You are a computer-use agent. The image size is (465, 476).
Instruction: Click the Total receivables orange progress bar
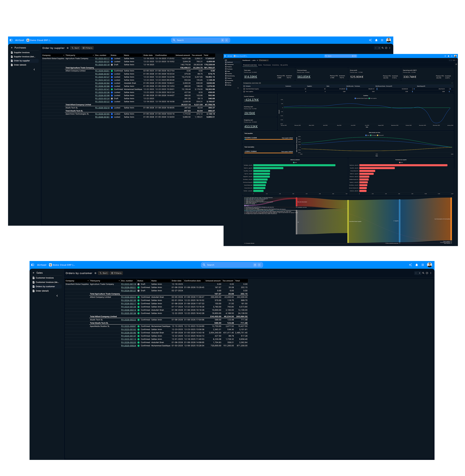coord(268,153)
